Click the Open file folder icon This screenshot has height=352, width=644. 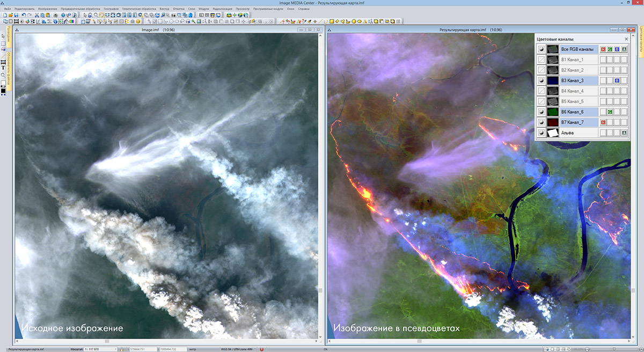coord(10,16)
